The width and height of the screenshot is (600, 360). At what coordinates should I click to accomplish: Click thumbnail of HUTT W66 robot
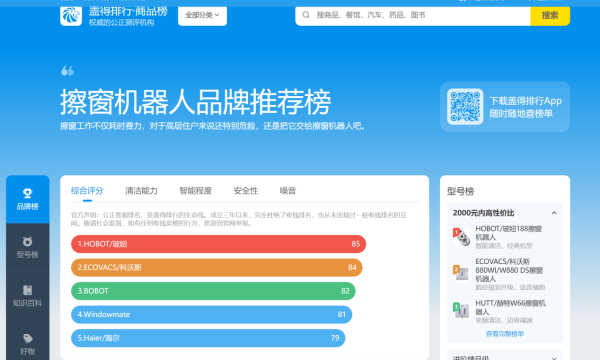click(461, 310)
